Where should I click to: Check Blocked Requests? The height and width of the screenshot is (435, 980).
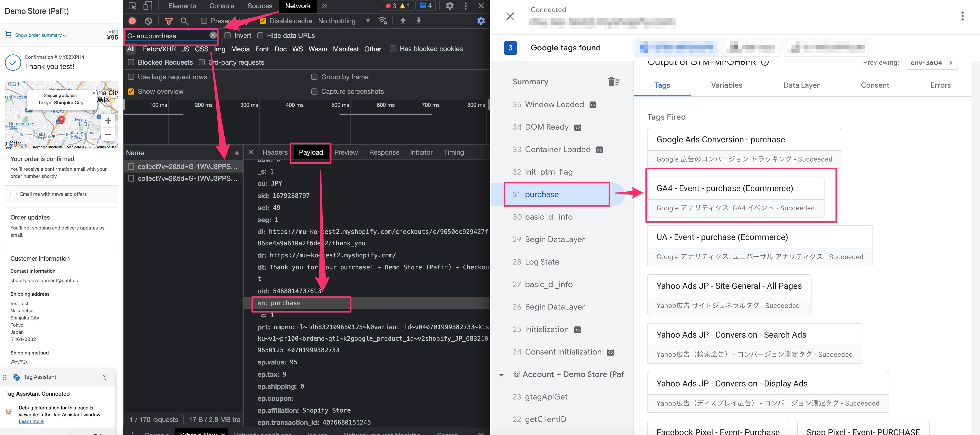131,62
